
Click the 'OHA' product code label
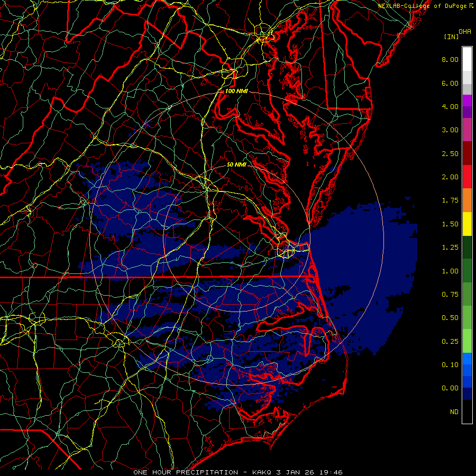point(465,31)
